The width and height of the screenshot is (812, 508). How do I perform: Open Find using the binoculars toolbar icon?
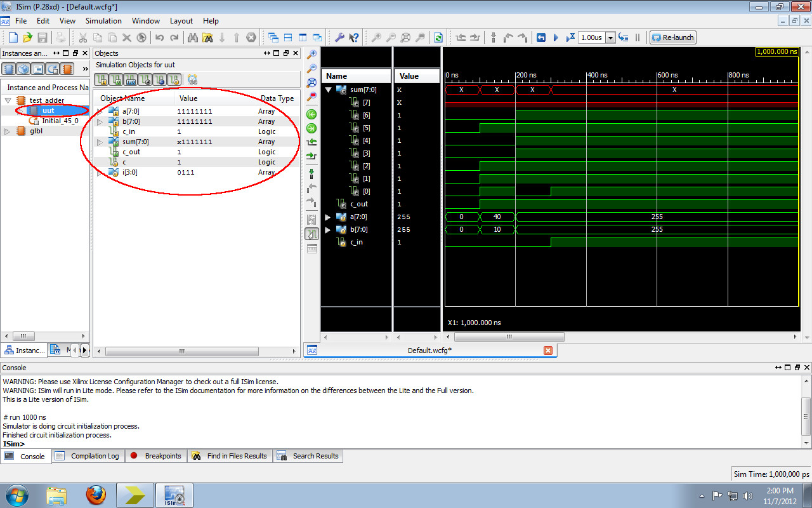[x=193, y=37]
